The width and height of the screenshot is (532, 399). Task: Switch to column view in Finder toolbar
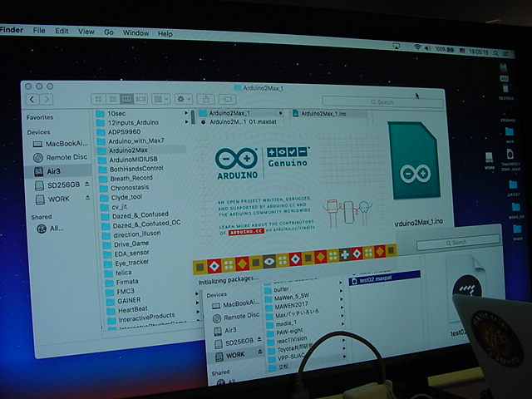pyautogui.click(x=126, y=99)
